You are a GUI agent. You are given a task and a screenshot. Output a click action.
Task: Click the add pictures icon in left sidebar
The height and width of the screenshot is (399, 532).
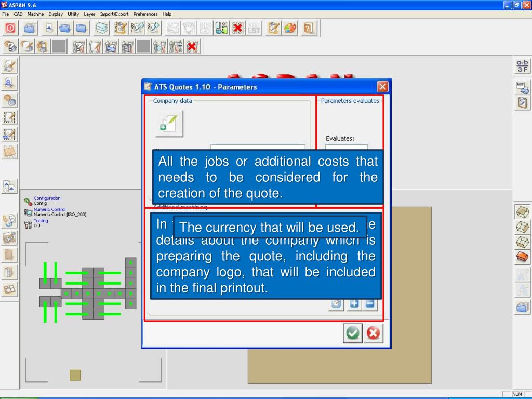pos(9,187)
